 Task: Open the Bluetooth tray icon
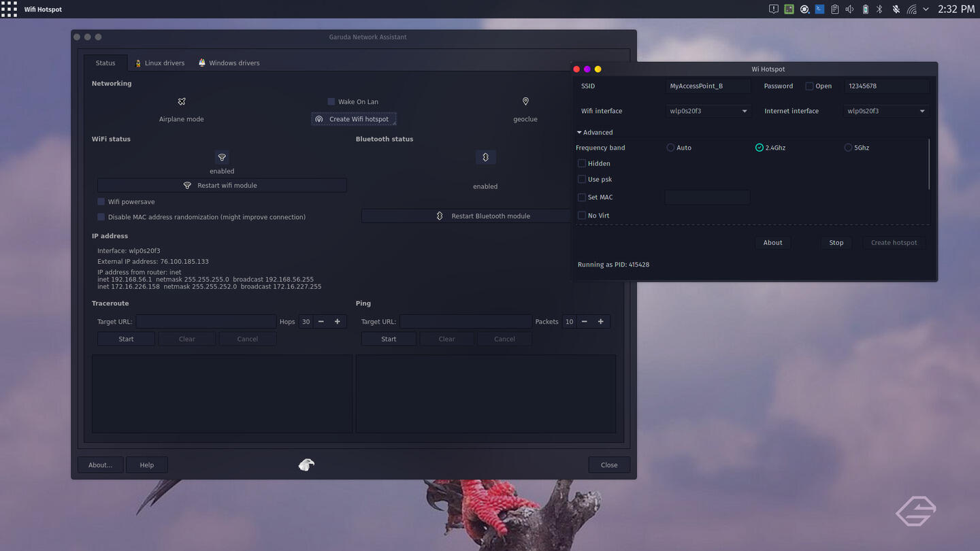pos(879,9)
